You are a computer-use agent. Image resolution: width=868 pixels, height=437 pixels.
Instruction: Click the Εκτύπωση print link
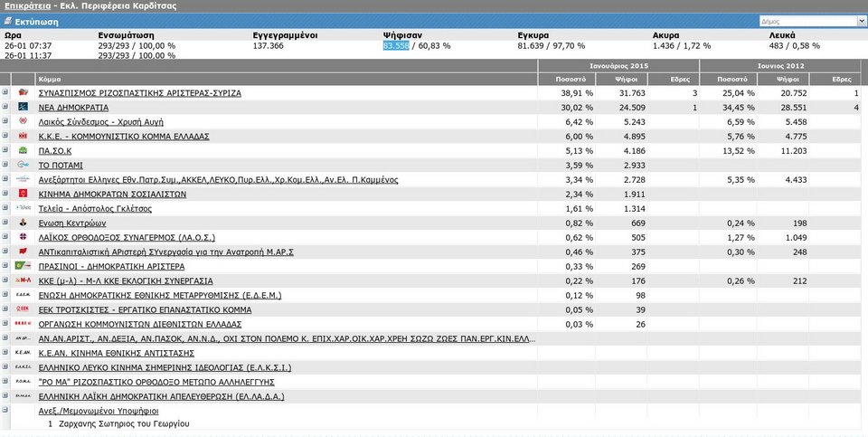[36, 20]
